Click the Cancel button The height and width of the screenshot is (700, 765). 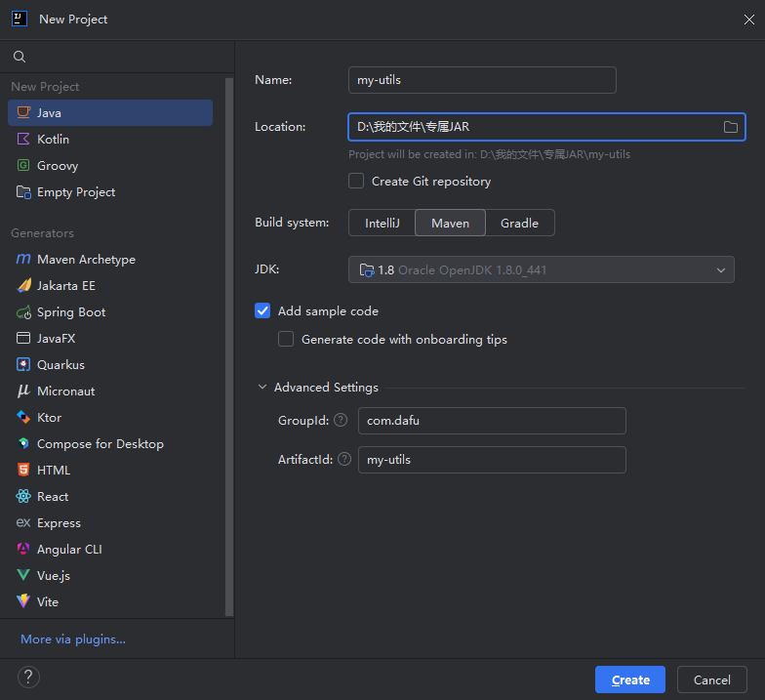pyautogui.click(x=712, y=679)
